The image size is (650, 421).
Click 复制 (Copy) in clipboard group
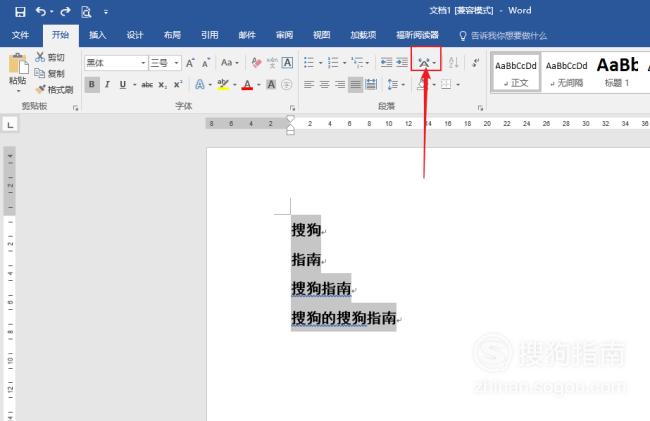point(50,73)
